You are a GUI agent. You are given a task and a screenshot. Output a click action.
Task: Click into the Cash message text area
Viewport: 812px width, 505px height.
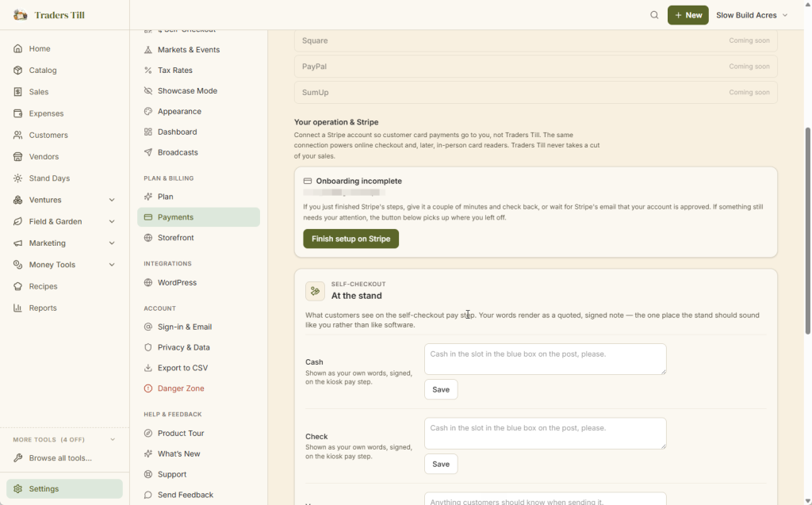tap(546, 359)
